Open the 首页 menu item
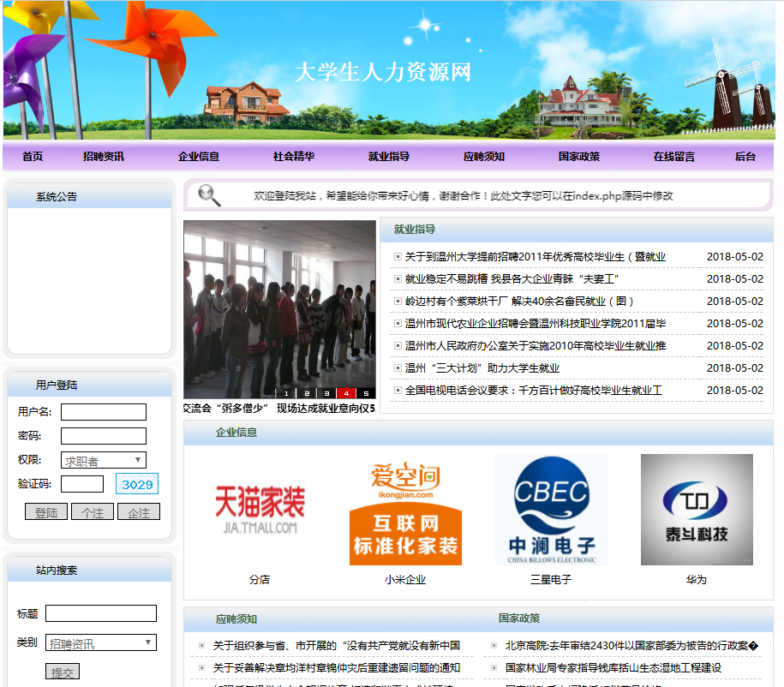The width and height of the screenshot is (784, 687). [x=33, y=157]
